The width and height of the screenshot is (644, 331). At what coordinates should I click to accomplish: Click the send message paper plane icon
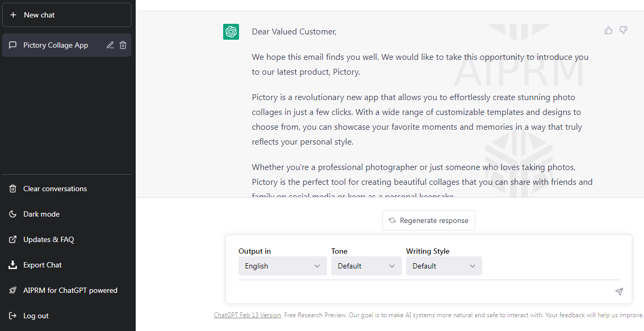point(619,292)
